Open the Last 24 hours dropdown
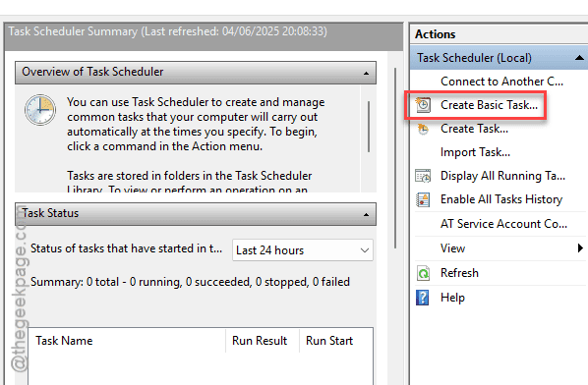Image resolution: width=588 pixels, height=385 pixels. click(x=303, y=250)
